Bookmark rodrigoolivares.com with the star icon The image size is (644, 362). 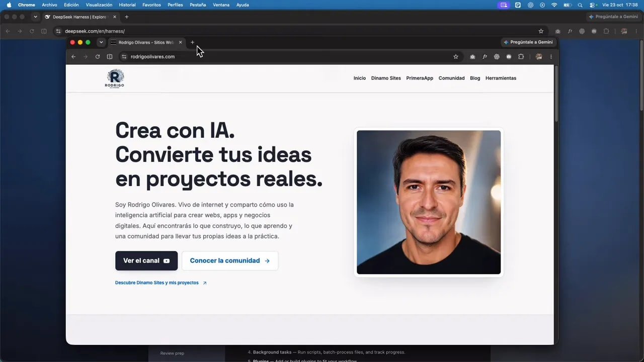(x=456, y=57)
